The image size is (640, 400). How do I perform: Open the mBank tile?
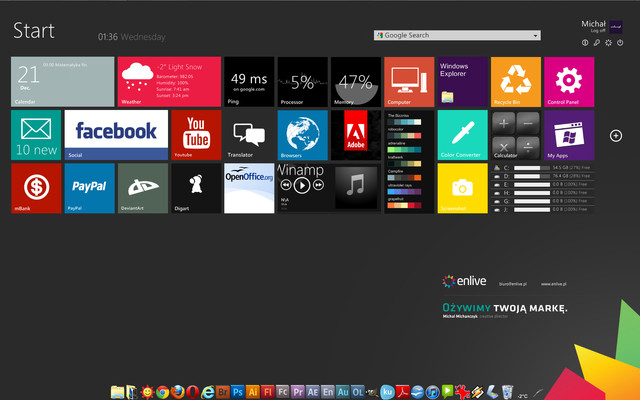[x=36, y=188]
